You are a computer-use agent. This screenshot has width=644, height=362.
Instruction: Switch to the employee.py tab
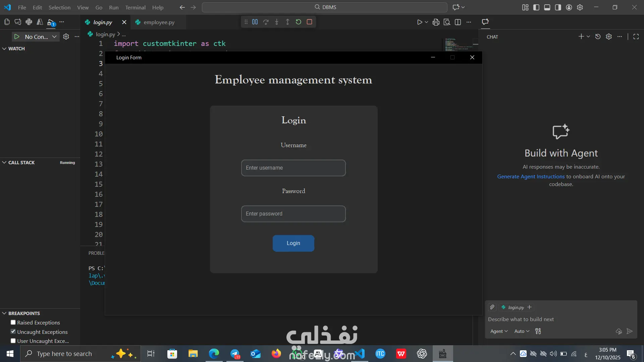click(159, 22)
